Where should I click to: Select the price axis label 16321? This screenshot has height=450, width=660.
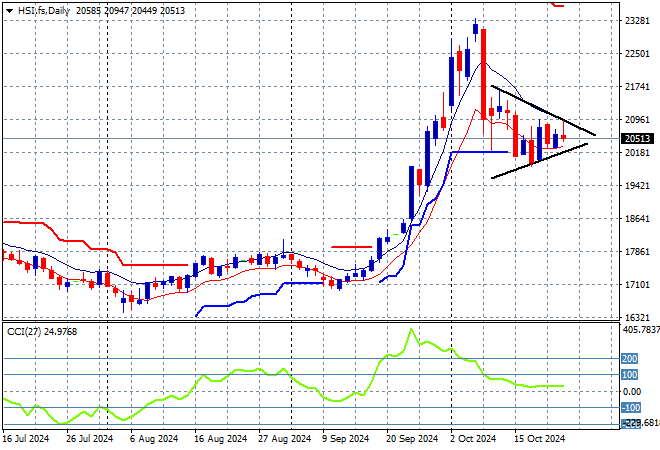click(637, 317)
